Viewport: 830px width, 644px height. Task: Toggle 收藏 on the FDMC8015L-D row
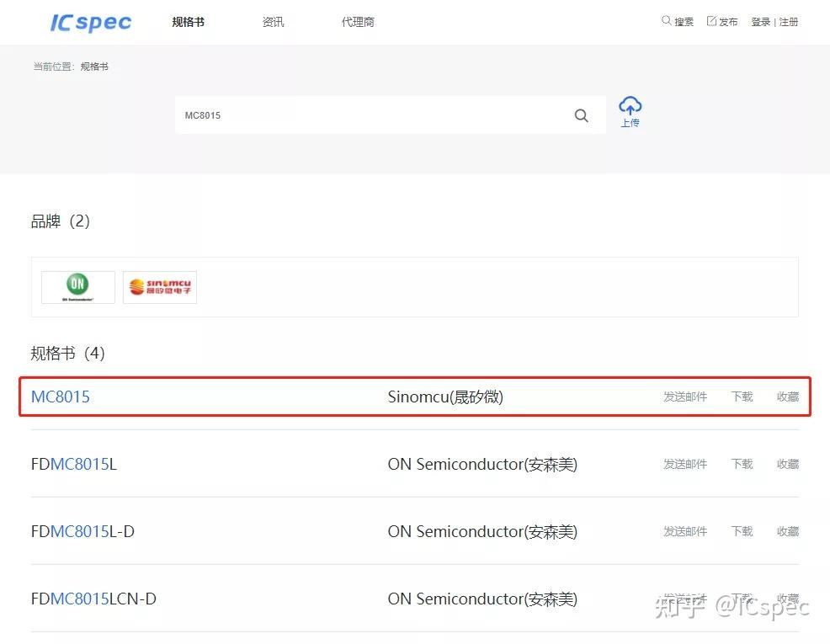tap(787, 531)
